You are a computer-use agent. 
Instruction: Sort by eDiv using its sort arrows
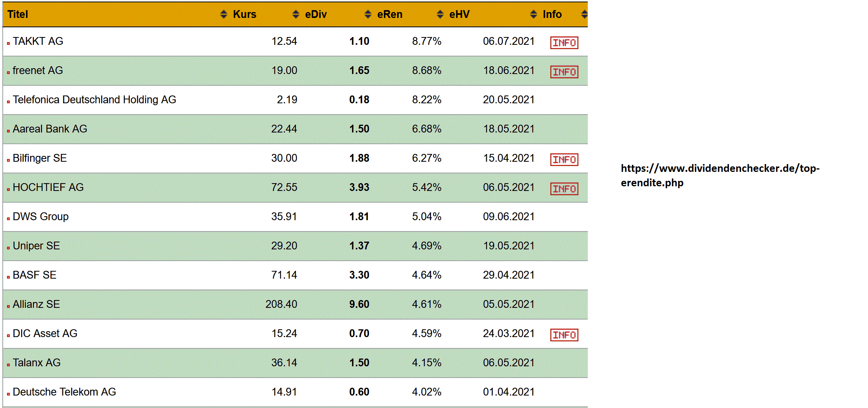tap(368, 14)
